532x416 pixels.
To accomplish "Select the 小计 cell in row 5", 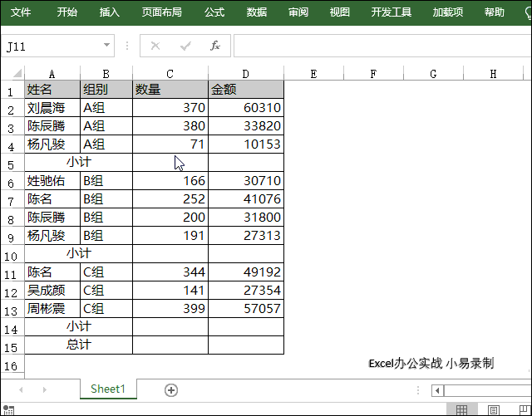I will 78,163.
